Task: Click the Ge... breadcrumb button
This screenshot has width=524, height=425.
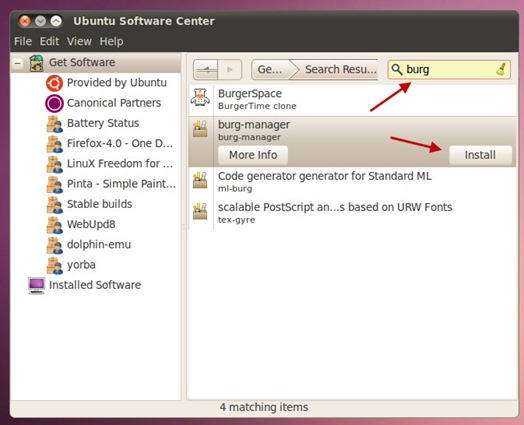Action: [x=270, y=69]
